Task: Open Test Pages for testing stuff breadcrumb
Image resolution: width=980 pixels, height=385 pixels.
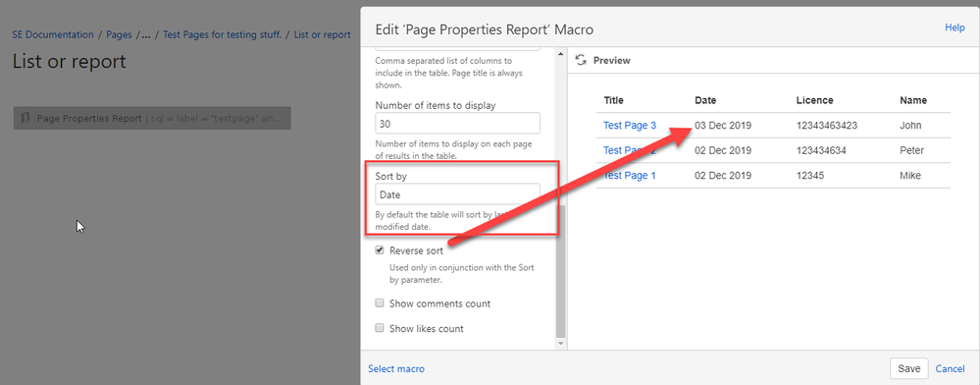Action: click(223, 34)
